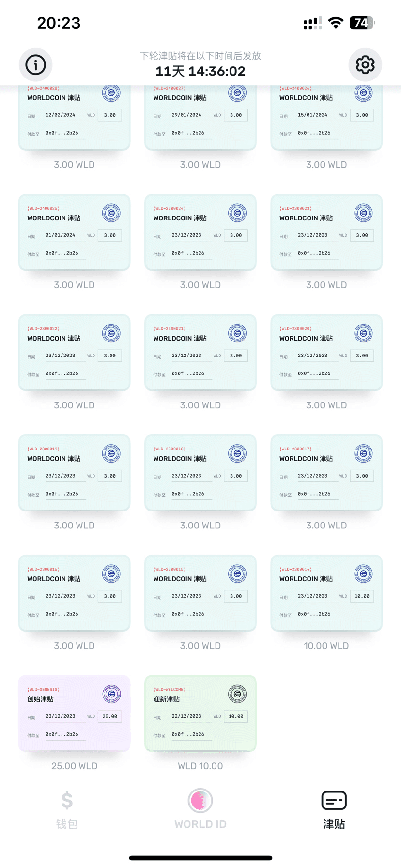This screenshot has width=401, height=868.
Task: Open the 10.00 WLD card WLD-2300014
Action: pyautogui.click(x=326, y=593)
